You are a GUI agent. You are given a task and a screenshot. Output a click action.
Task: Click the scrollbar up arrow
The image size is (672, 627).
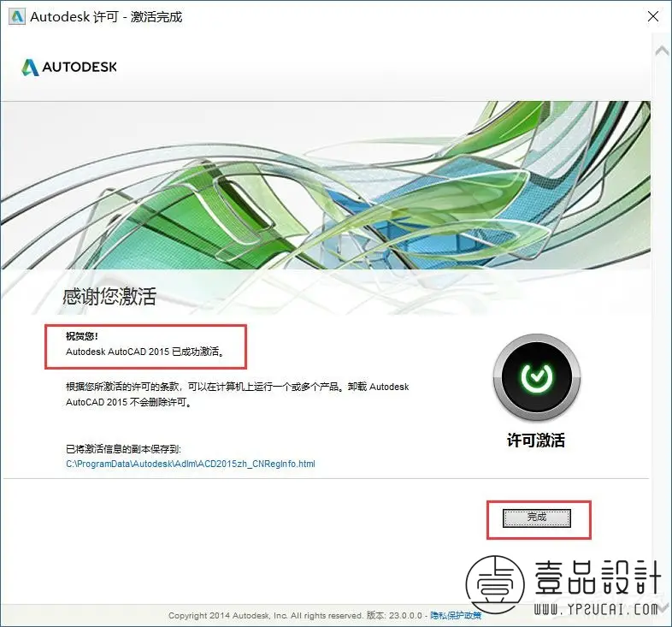pyautogui.click(x=662, y=51)
